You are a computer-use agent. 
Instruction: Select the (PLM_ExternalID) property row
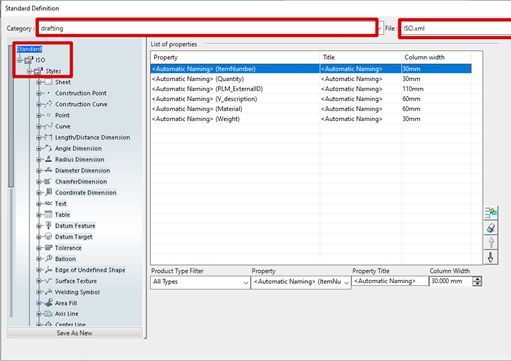pyautogui.click(x=311, y=89)
